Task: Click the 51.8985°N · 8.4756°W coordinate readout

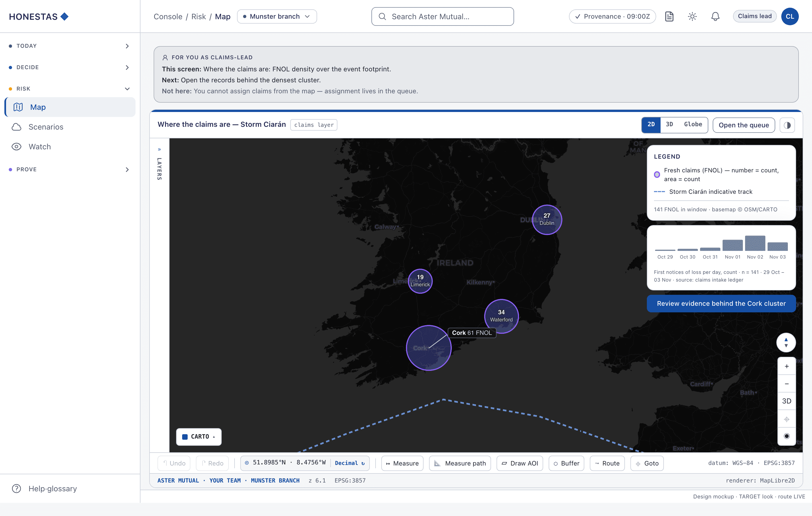Action: click(x=289, y=463)
